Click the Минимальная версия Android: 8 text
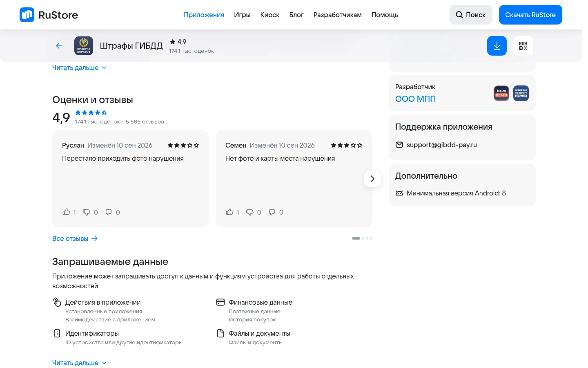The width and height of the screenshot is (588, 368). [456, 193]
